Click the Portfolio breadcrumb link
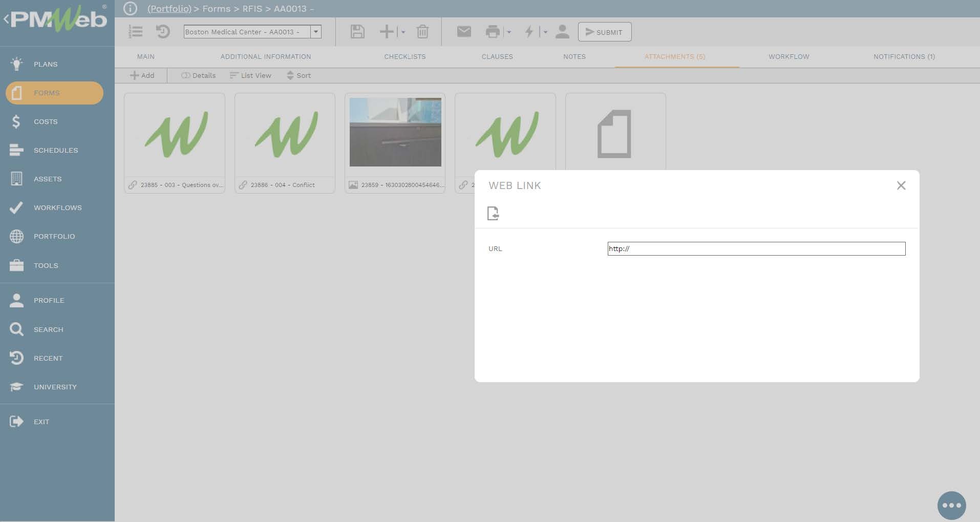Image resolution: width=980 pixels, height=522 pixels. [x=169, y=9]
